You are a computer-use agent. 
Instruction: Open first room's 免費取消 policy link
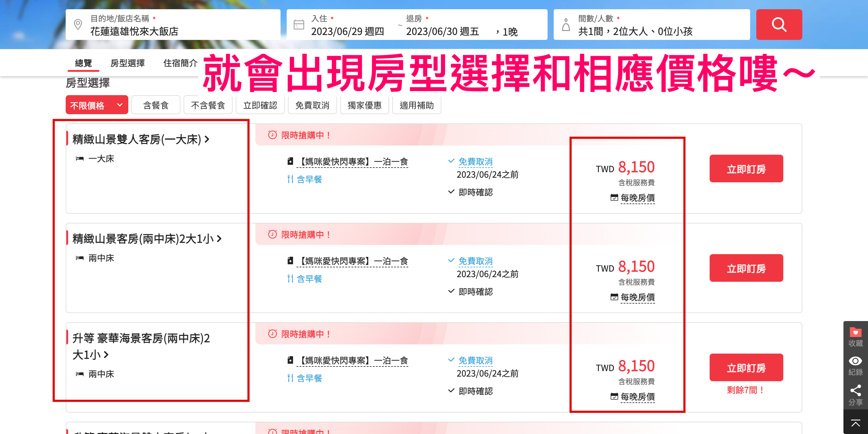tap(475, 162)
